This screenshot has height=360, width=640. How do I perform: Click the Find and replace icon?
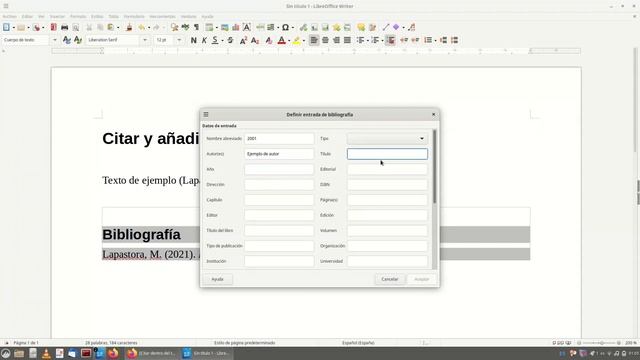(174, 27)
